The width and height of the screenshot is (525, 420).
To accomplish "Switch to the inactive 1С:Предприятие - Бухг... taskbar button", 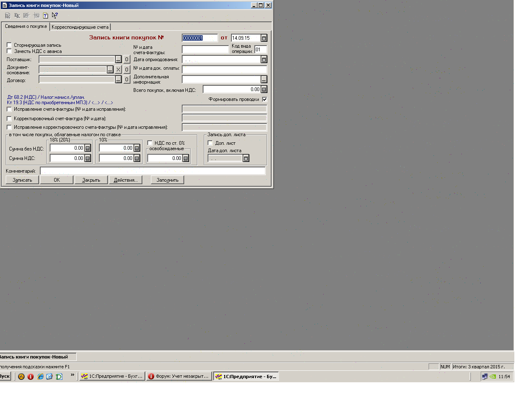I will click(112, 377).
